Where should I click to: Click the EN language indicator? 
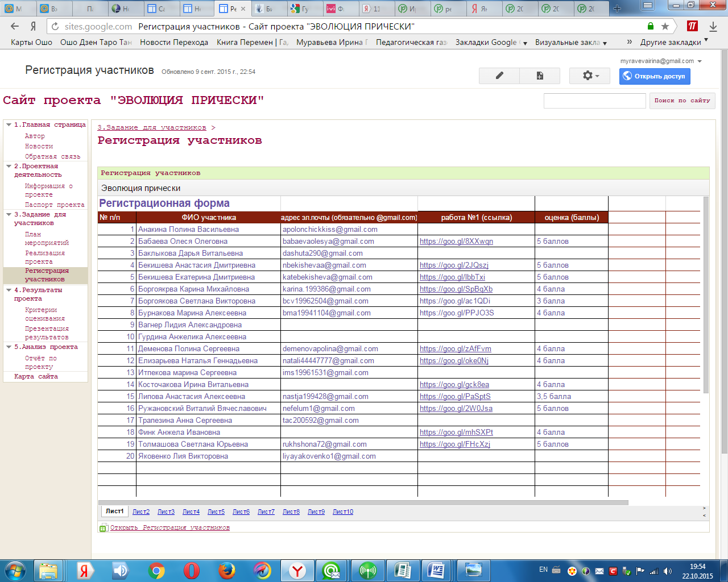(x=543, y=569)
